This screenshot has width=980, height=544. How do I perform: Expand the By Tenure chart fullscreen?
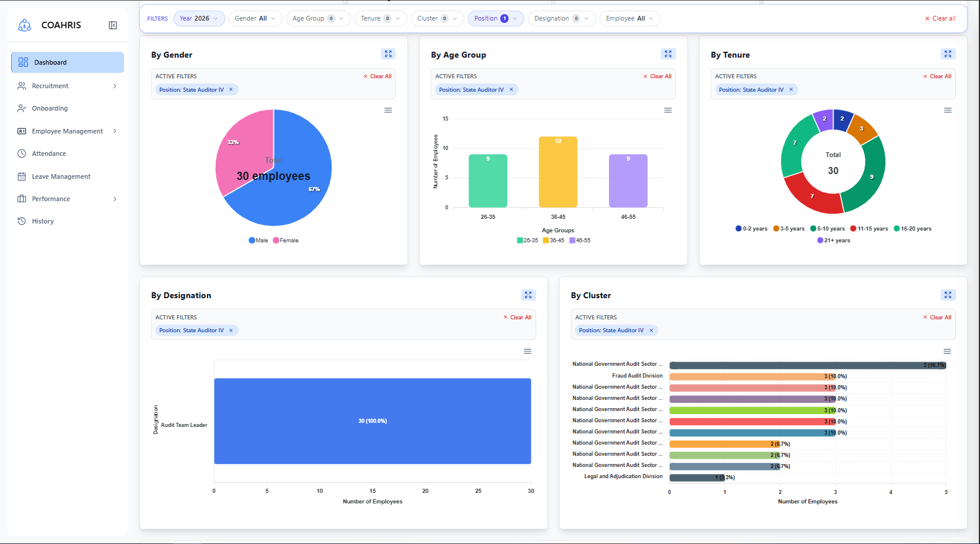(948, 54)
